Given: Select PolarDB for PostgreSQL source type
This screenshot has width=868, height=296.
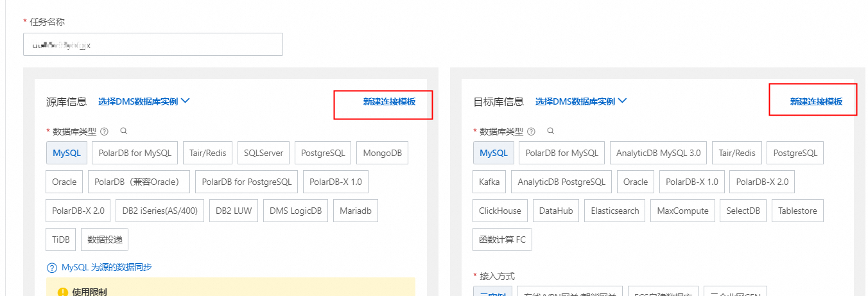Looking at the screenshot, I should coord(247,182).
